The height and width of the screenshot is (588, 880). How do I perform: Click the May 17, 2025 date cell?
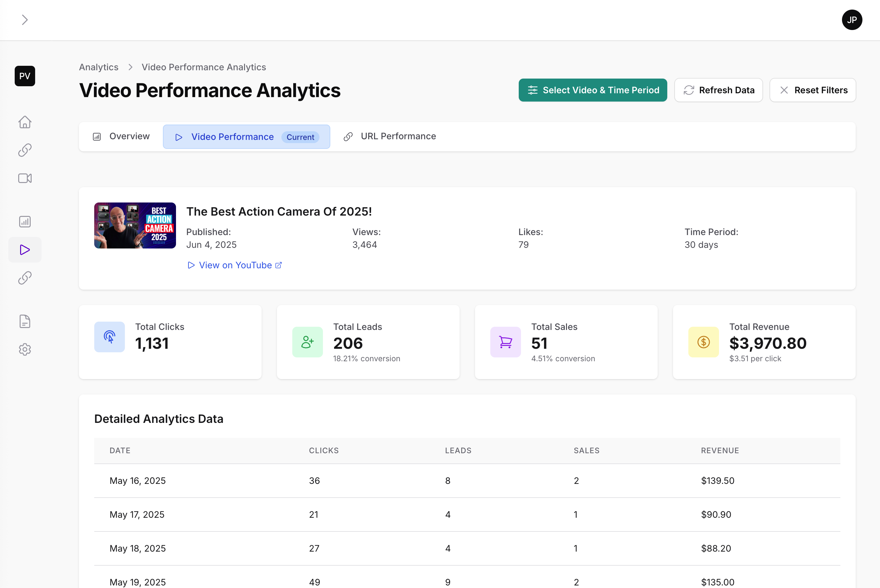(137, 515)
